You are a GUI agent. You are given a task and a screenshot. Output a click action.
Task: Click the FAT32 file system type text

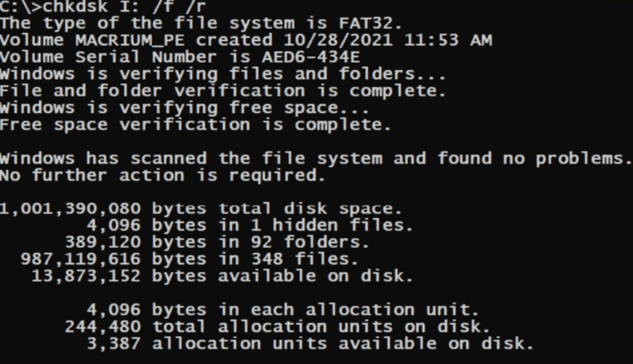(x=370, y=23)
